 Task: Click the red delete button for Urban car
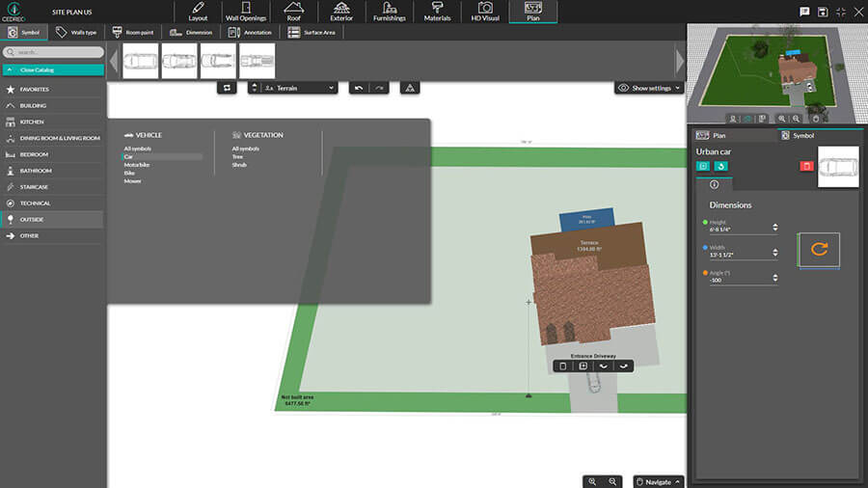click(807, 166)
